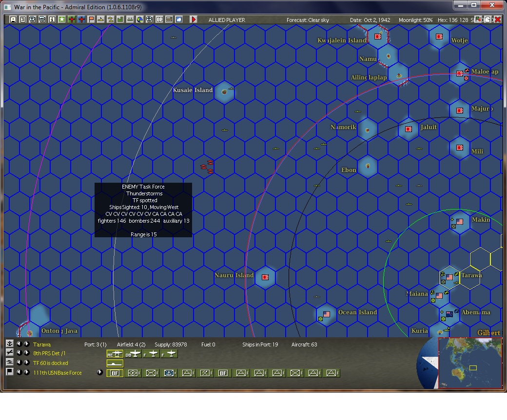Click the orange flag toolbar icon

(91, 19)
